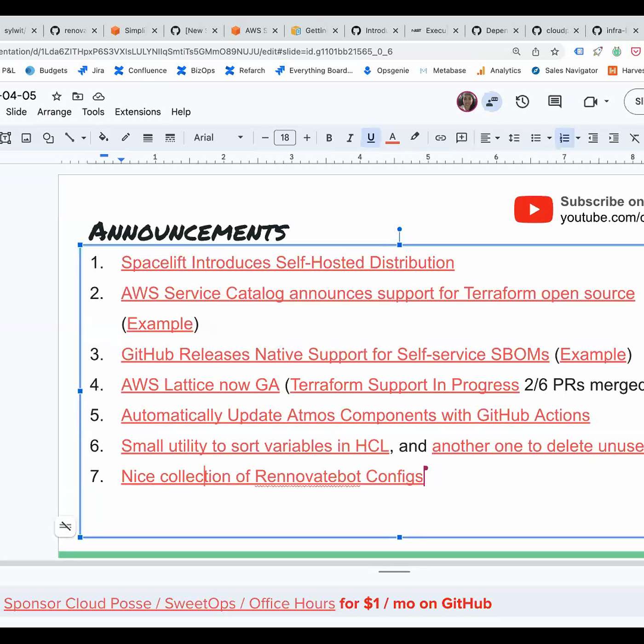
Task: Toggle Bold formatting
Action: click(x=329, y=138)
